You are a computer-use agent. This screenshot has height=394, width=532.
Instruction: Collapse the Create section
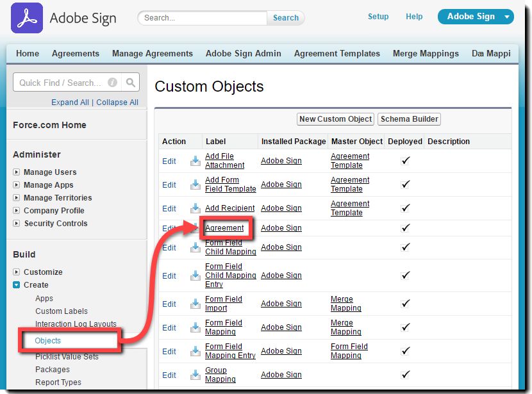click(x=16, y=285)
